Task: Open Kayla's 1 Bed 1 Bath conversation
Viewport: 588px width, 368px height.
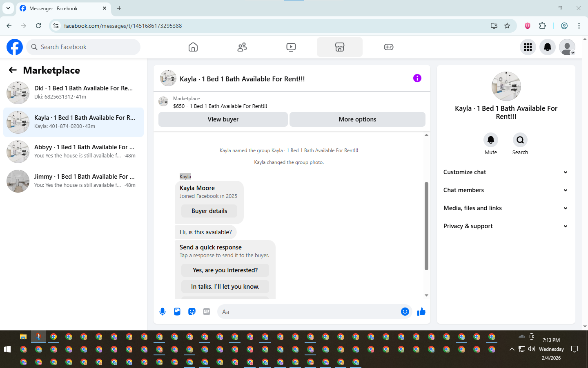Action: (x=73, y=122)
